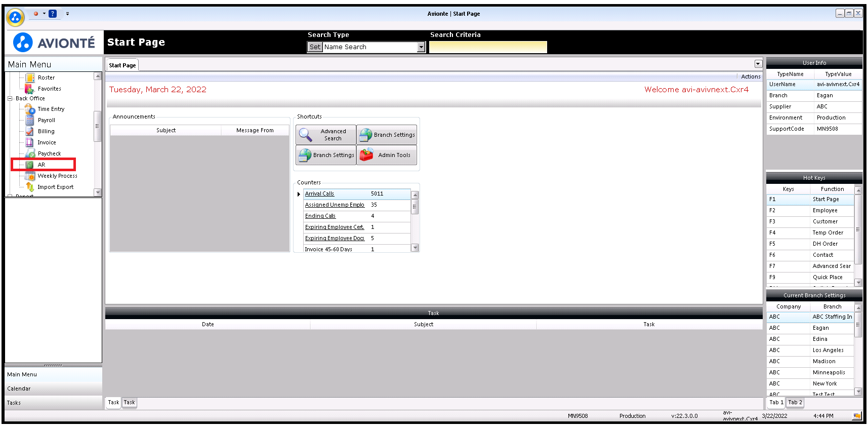Open the Arrival Calls counter link
The width and height of the screenshot is (868, 427).
click(319, 193)
